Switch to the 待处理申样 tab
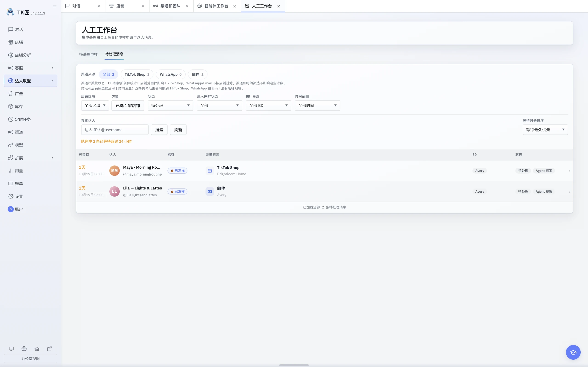Image resolution: width=588 pixels, height=367 pixels. (x=88, y=54)
